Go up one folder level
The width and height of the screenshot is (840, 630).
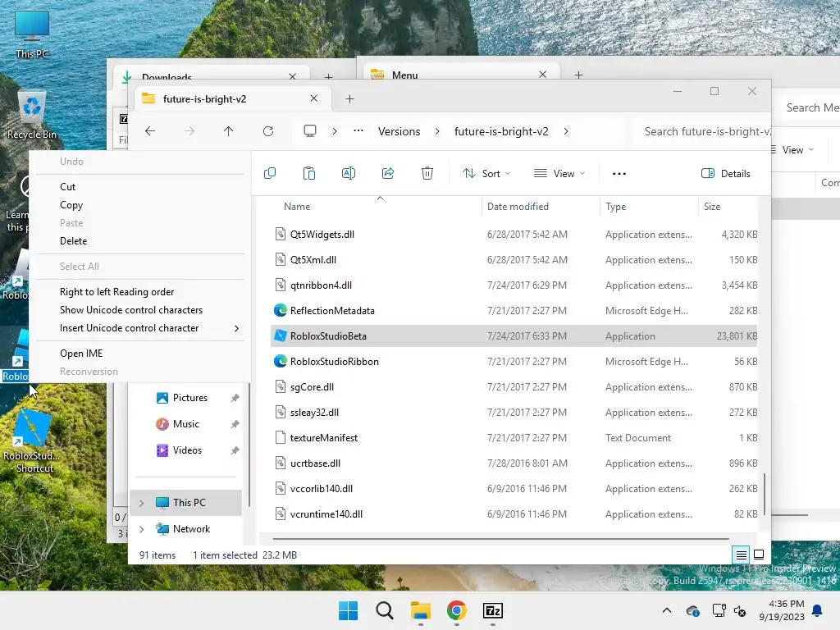pyautogui.click(x=228, y=131)
